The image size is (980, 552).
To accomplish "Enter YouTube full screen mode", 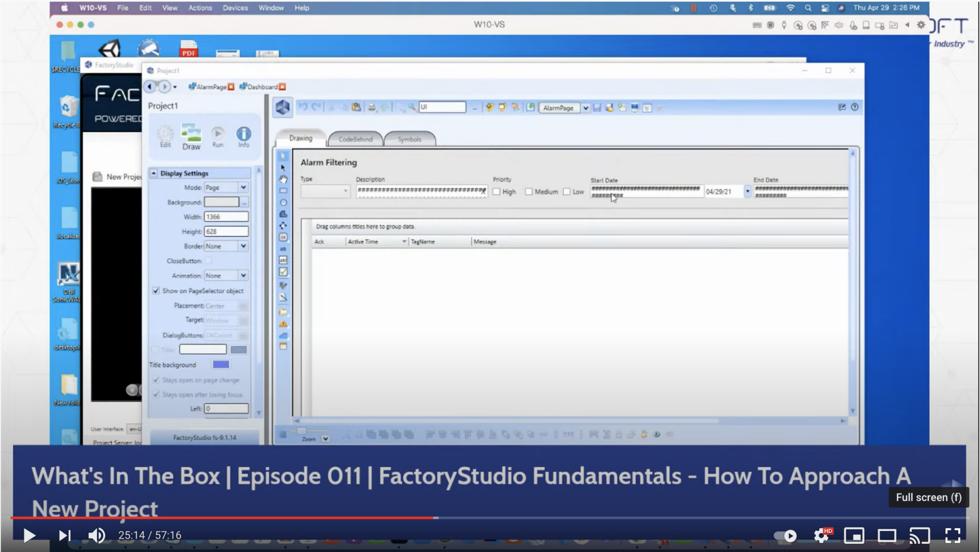I will point(952,535).
